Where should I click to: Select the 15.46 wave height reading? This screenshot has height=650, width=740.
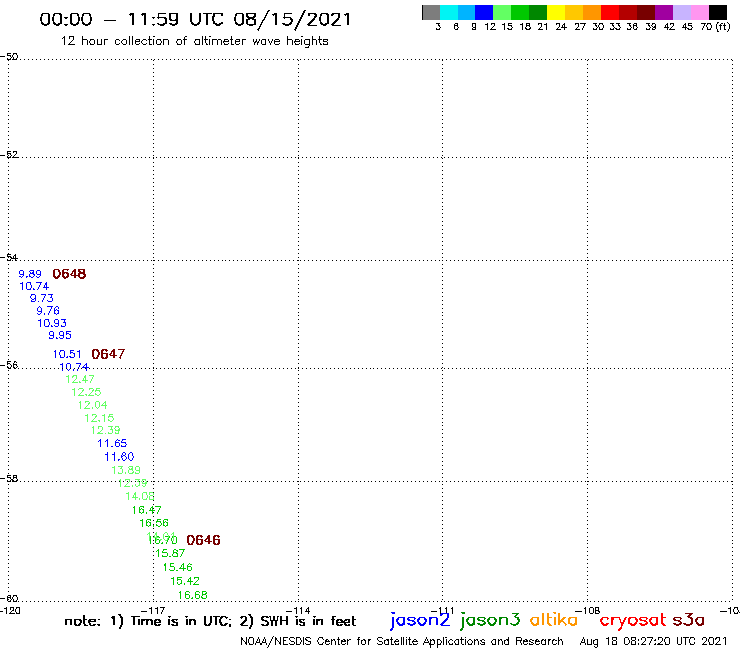177,567
